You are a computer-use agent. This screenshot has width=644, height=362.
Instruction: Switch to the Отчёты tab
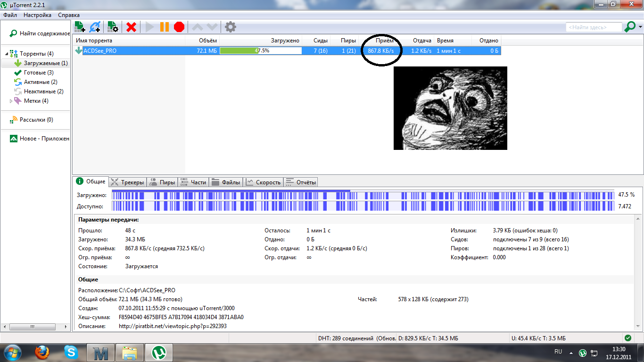[x=301, y=182]
